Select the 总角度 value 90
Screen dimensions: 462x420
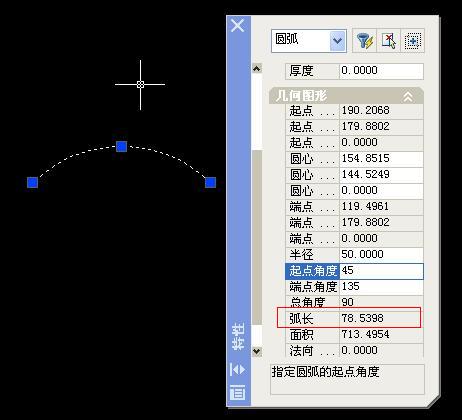[381, 302]
